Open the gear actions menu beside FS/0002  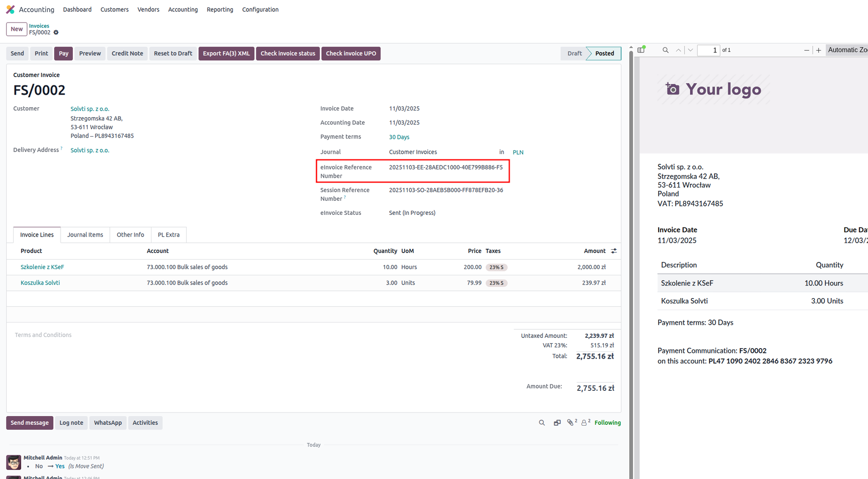(56, 33)
